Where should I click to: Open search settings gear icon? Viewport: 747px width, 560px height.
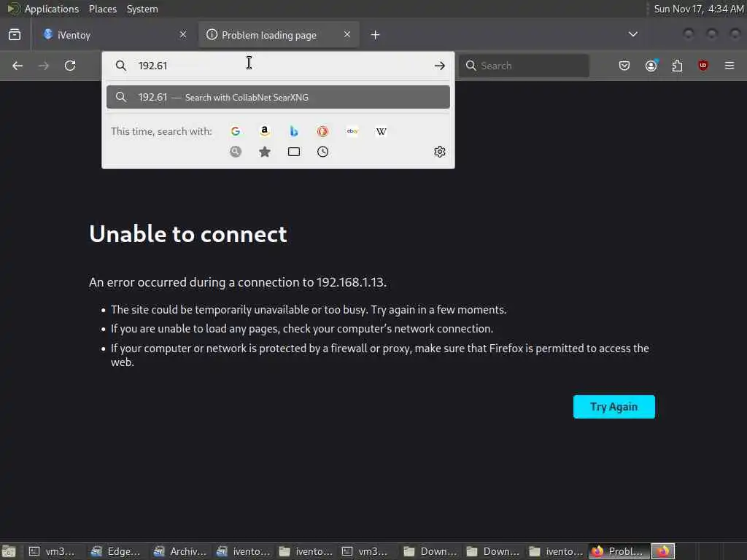coord(440,152)
